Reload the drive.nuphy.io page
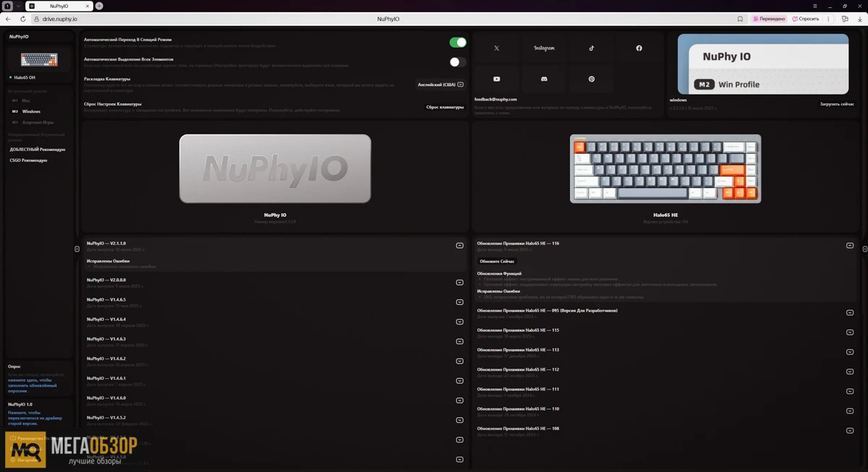The height and width of the screenshot is (472, 868). 23,19
